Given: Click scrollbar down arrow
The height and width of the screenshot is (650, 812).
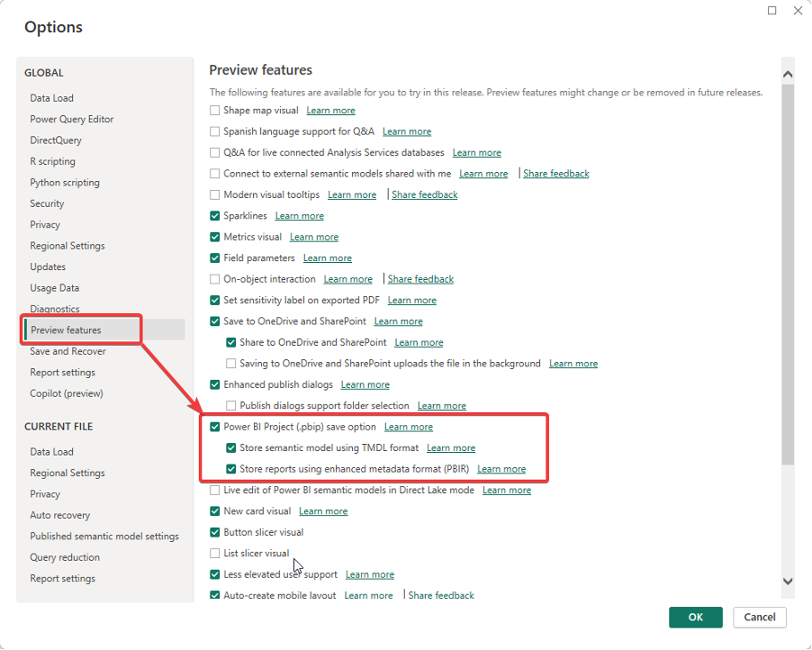Looking at the screenshot, I should pos(788,581).
